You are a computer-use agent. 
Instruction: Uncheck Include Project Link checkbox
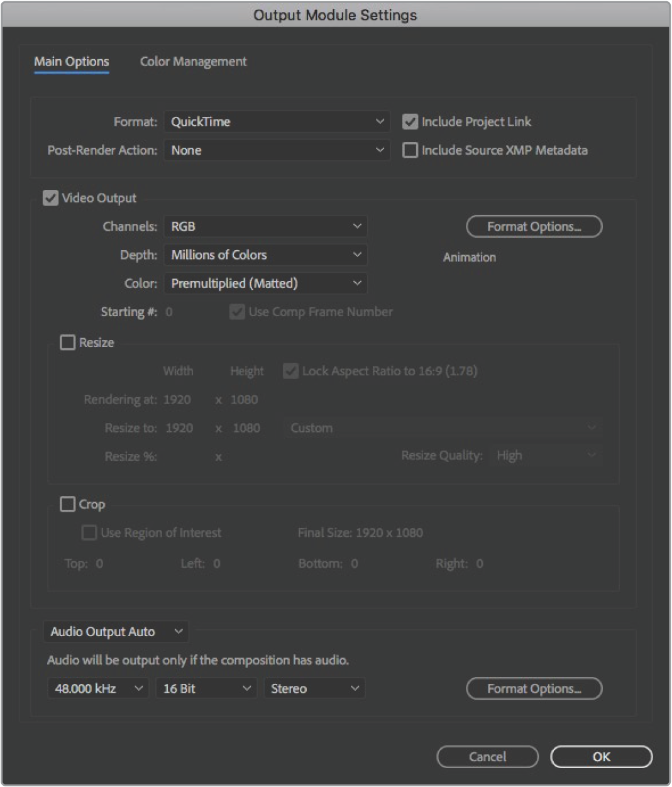click(410, 122)
